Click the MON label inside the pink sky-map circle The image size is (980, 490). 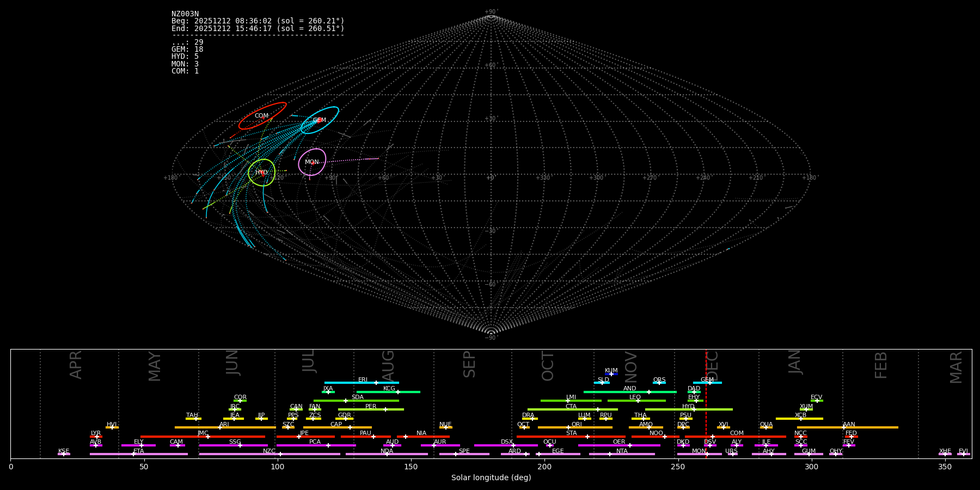(312, 162)
